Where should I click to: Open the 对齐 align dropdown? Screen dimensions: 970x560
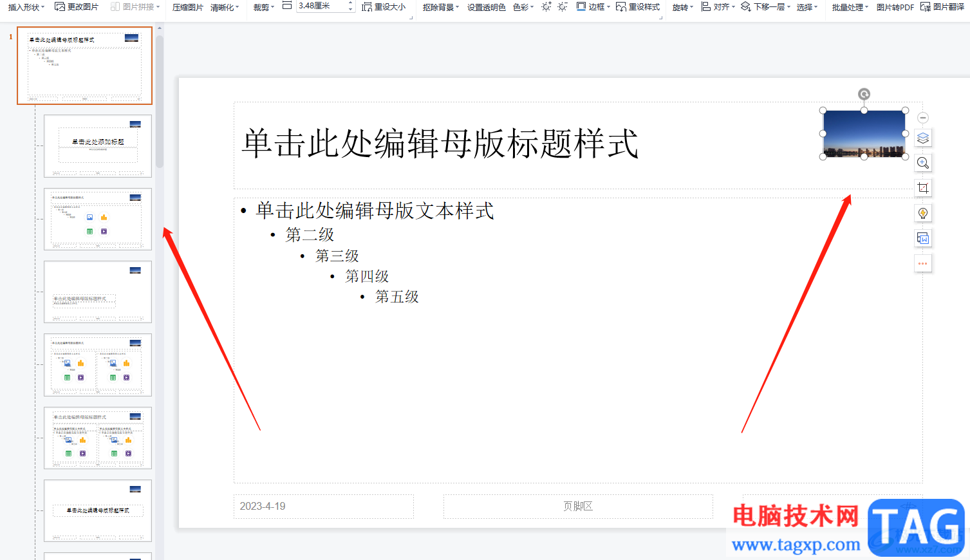[x=718, y=6]
